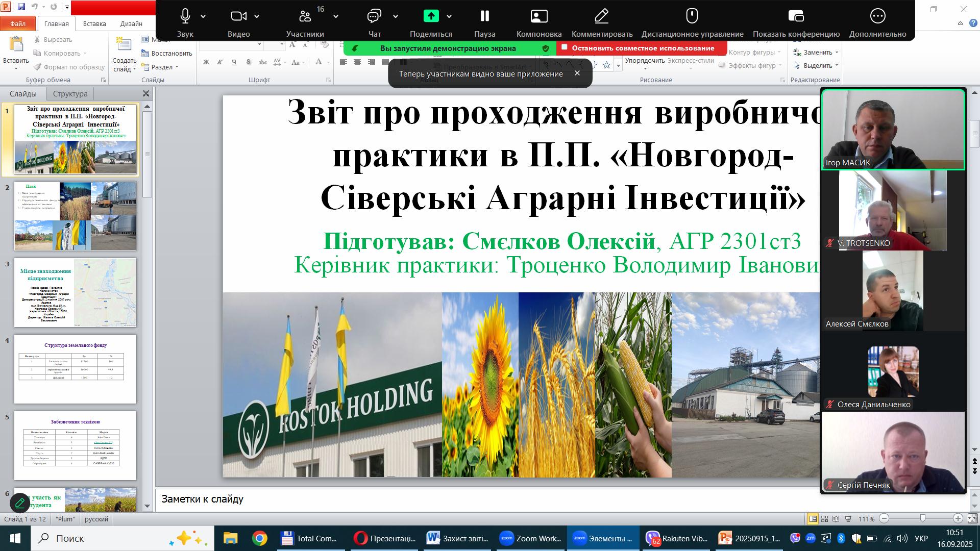Click Создать слайд new slide icon
The height and width of the screenshot is (551, 980).
[124, 45]
